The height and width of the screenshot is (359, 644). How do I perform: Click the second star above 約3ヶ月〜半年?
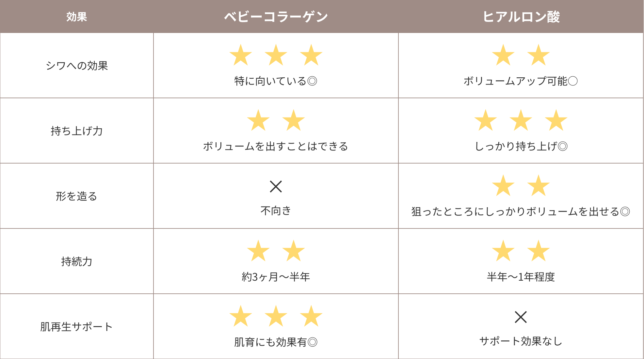tap(294, 251)
